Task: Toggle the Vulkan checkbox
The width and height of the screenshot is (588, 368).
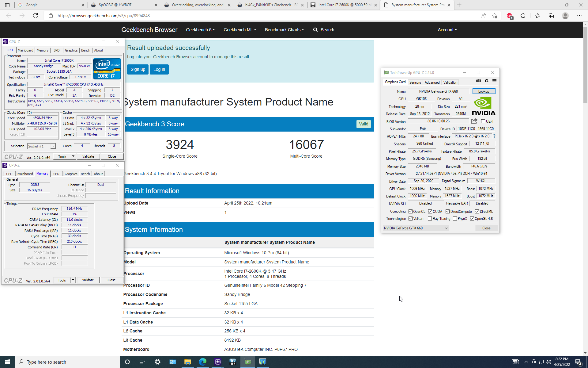Action: point(411,219)
